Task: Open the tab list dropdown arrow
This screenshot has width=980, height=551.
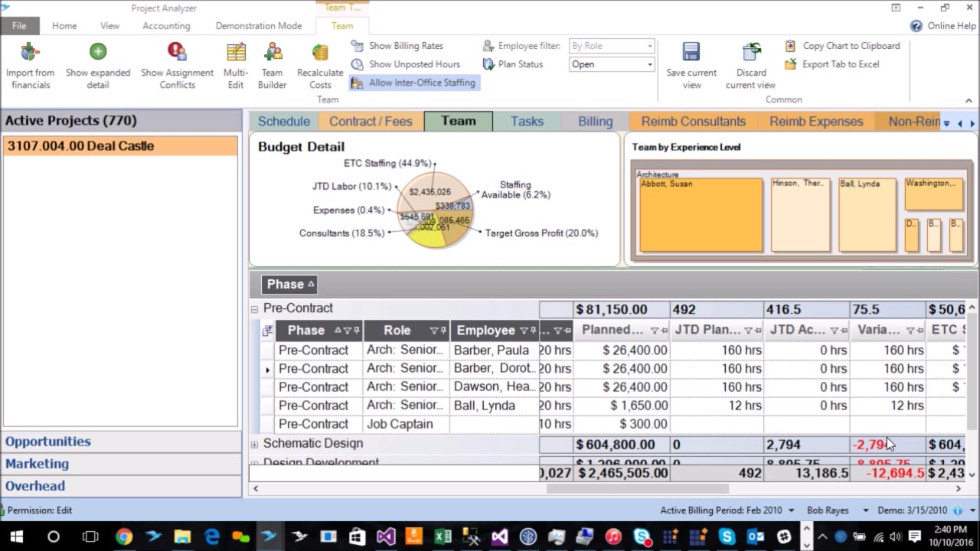Action: 946,123
